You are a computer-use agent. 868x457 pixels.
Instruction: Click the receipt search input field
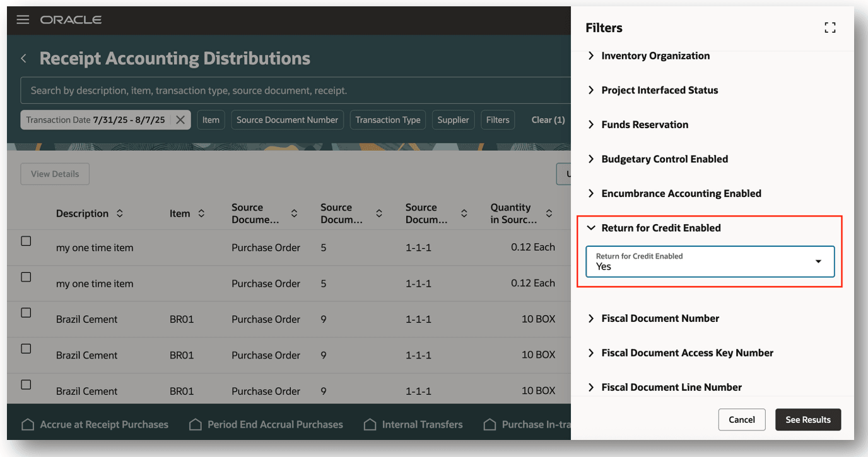pos(290,91)
